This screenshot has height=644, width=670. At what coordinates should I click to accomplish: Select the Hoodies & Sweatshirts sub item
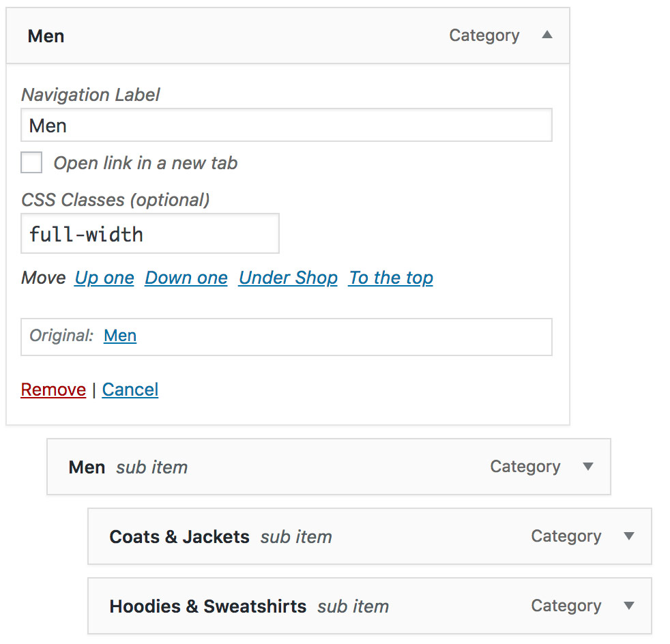[370, 606]
